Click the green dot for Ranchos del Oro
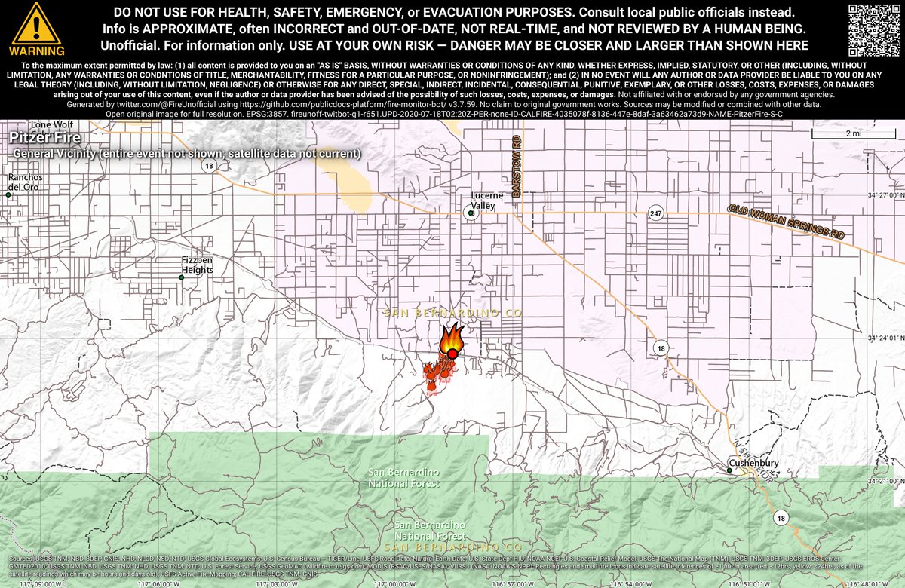This screenshot has height=588, width=905. click(8, 195)
